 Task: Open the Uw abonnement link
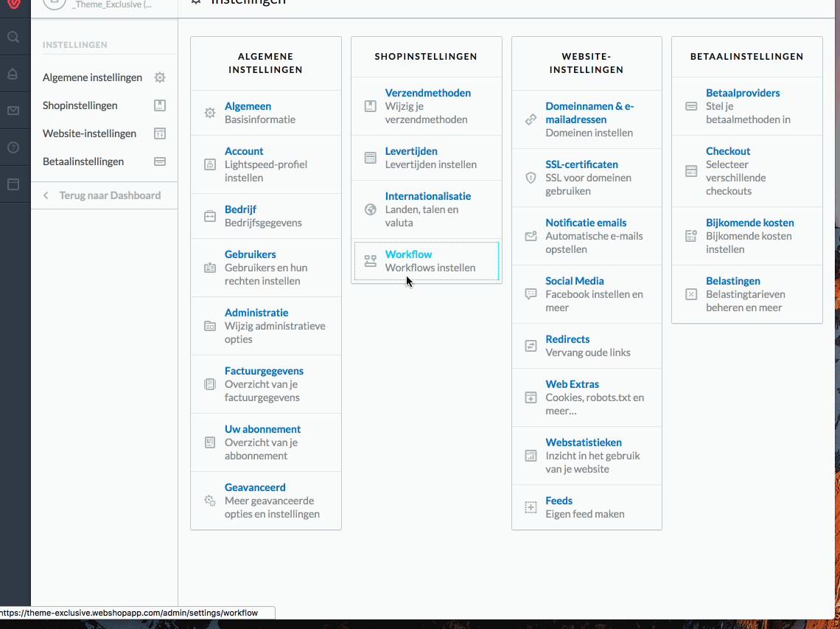tap(262, 429)
